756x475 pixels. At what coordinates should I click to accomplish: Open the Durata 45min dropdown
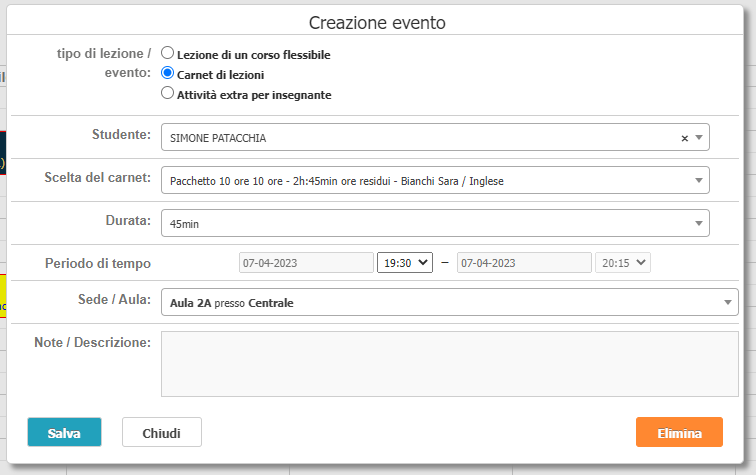click(699, 223)
